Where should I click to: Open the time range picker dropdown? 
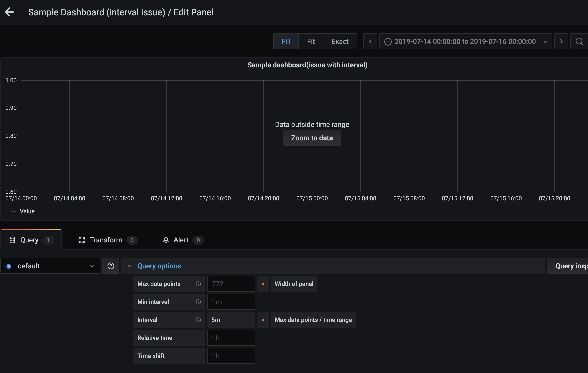point(465,41)
